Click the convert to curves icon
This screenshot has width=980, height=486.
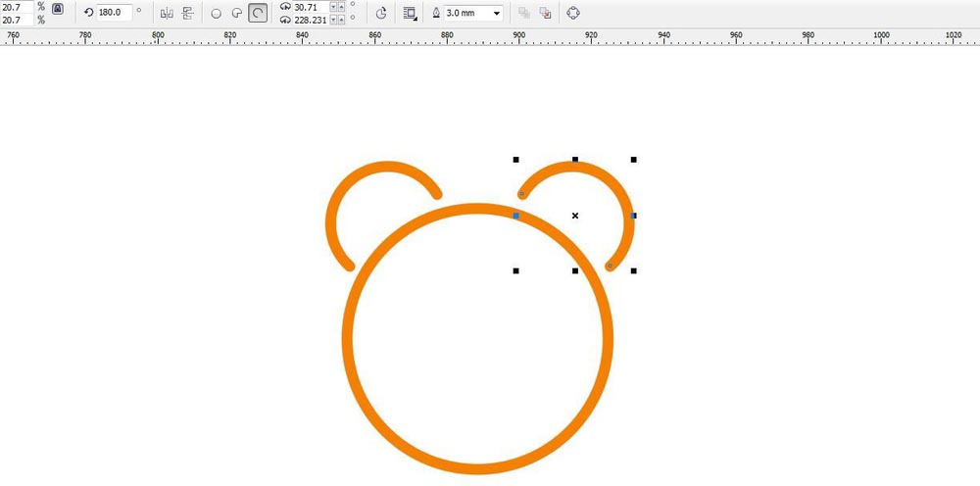[573, 14]
